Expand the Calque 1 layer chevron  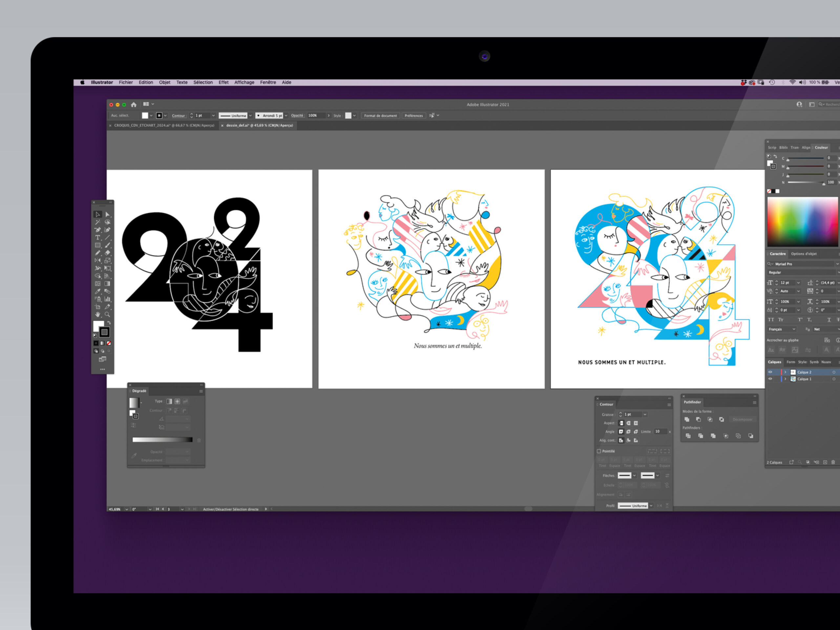[785, 379]
